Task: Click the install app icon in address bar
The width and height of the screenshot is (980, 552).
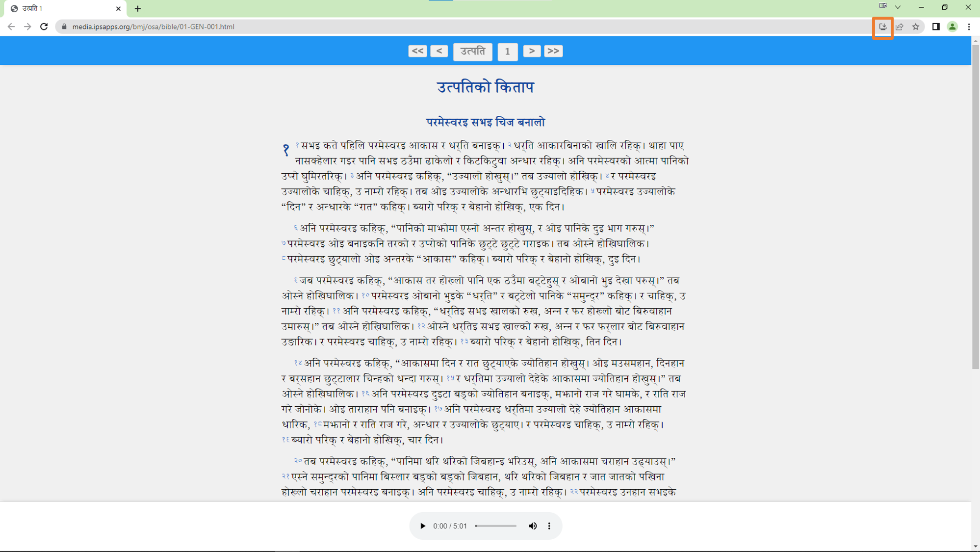Action: coord(882,27)
